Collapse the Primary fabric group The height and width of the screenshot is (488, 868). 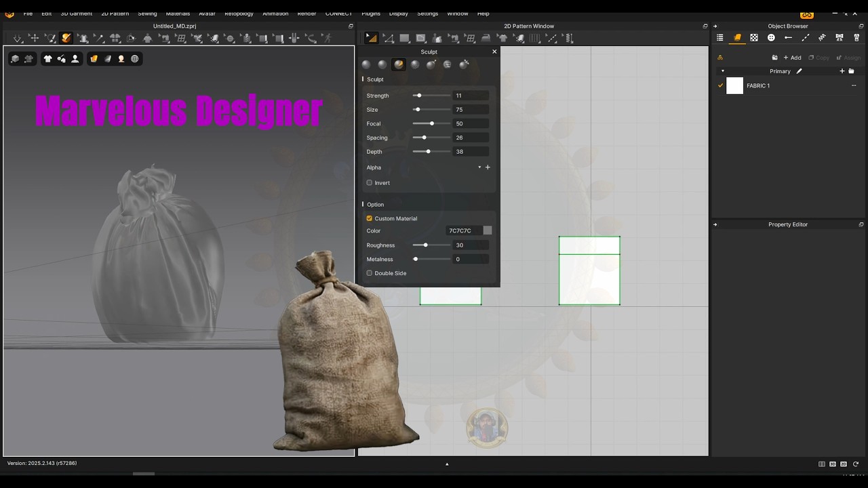tap(723, 71)
